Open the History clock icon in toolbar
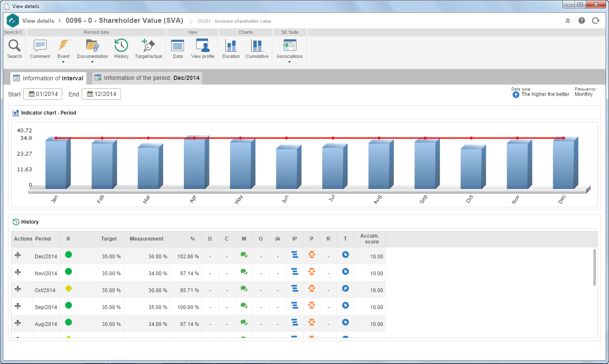Screen dimensions: 609x364 [121, 45]
